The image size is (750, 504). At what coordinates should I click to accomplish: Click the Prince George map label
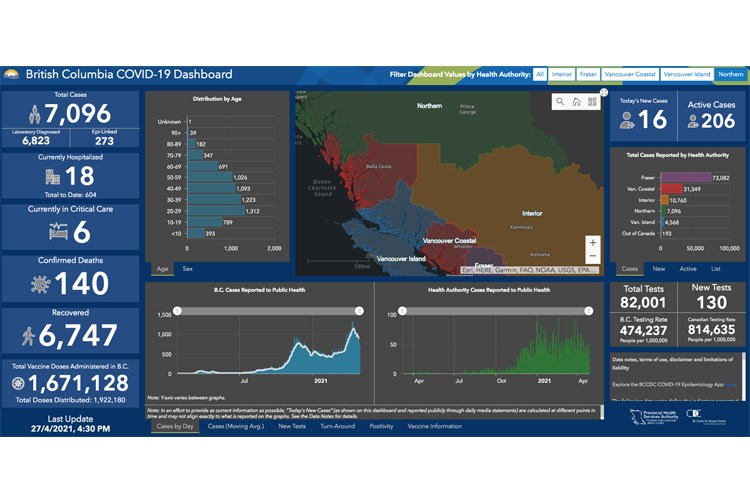coord(468,109)
